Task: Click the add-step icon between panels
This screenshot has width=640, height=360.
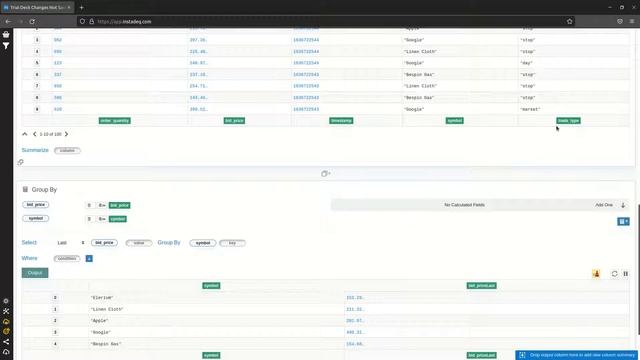Action: 325,173
